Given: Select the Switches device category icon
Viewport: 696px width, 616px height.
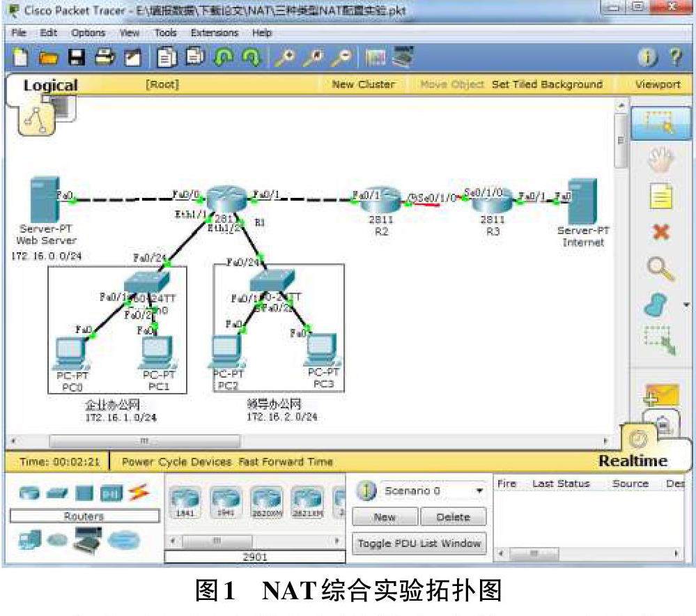Looking at the screenshot, I should 57,493.
